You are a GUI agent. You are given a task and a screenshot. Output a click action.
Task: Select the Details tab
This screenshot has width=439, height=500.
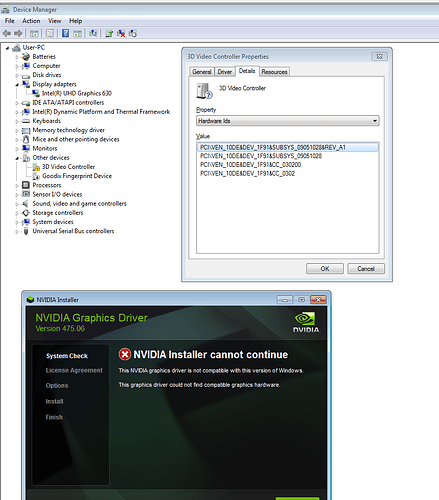click(247, 71)
